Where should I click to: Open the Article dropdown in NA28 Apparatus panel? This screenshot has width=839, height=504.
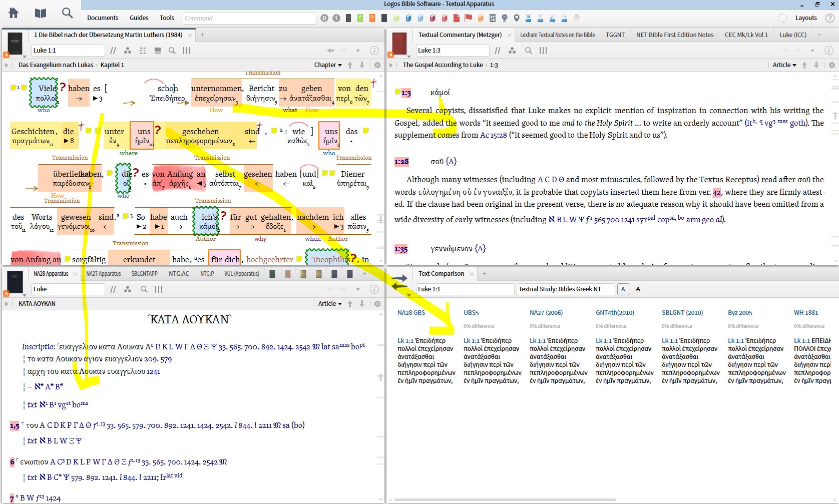[330, 304]
